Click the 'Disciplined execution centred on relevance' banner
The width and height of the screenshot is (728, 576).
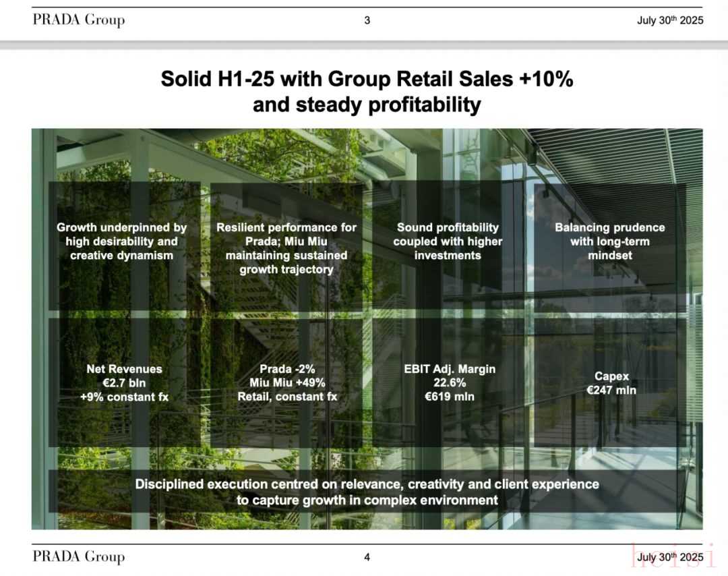pos(367,492)
